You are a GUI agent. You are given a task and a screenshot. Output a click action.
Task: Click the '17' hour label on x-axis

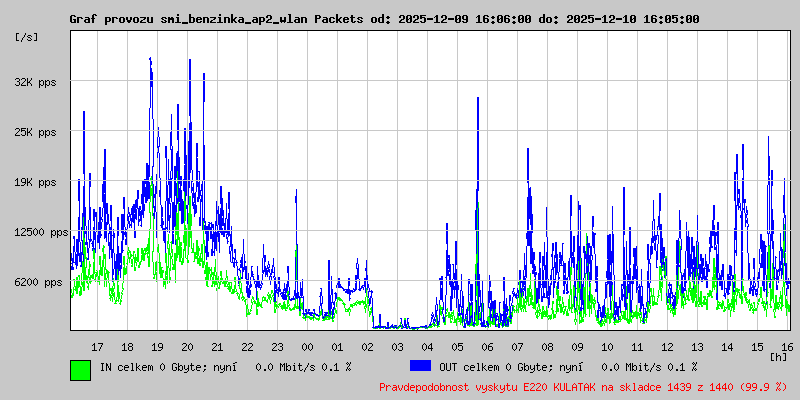tap(97, 347)
